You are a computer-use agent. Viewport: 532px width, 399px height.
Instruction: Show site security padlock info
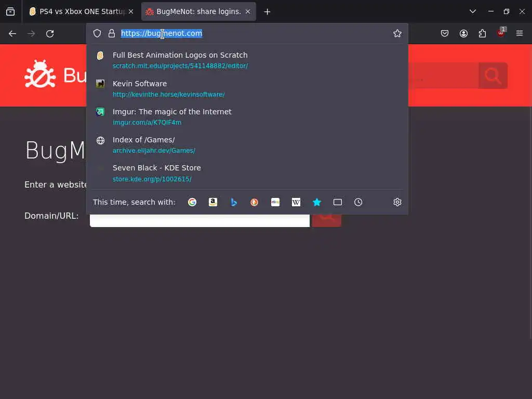pyautogui.click(x=112, y=33)
